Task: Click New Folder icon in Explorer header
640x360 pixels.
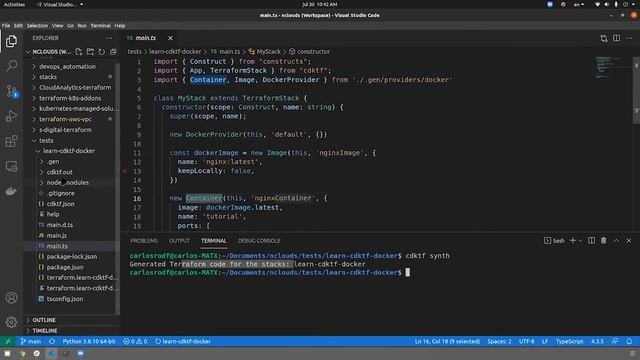Action: coord(90,52)
